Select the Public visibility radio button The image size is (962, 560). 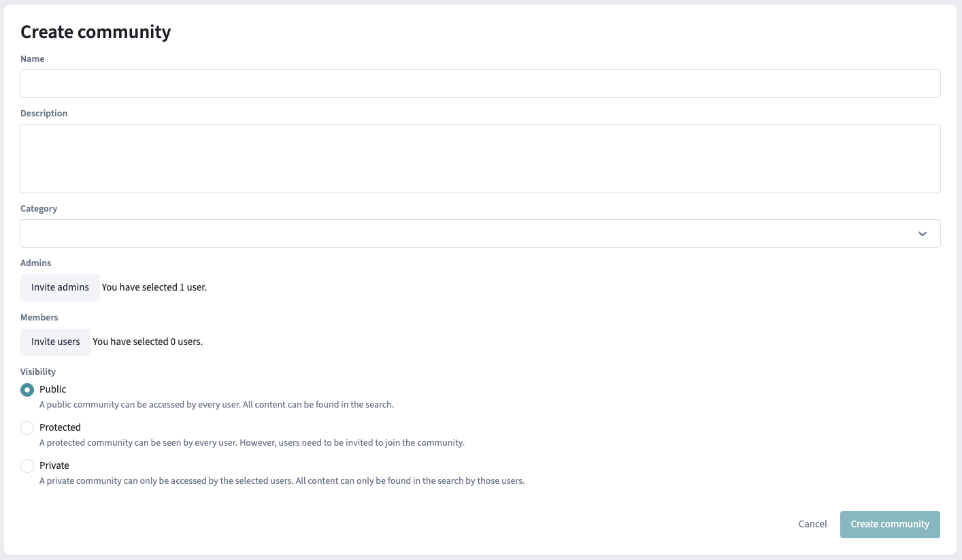pos(27,390)
